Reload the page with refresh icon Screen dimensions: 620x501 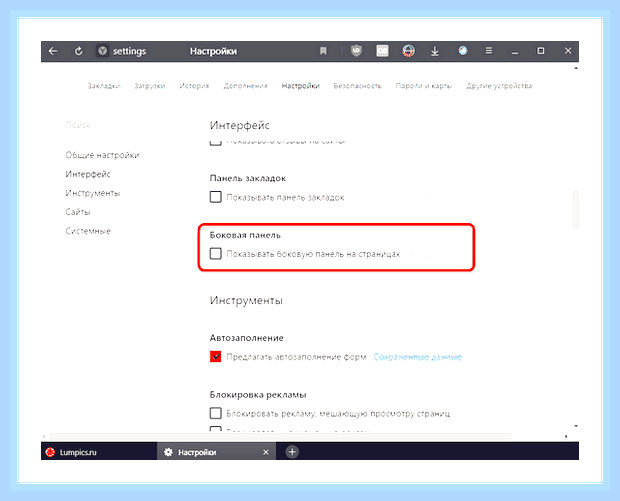coord(79,51)
